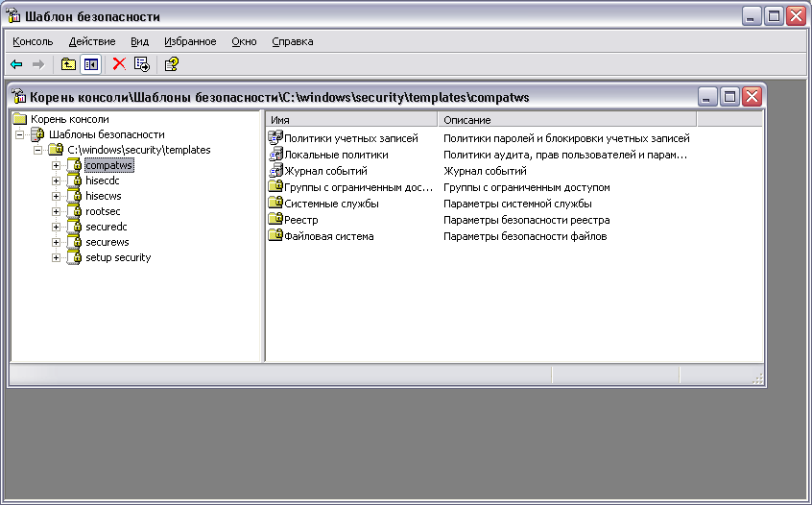Expand the rootsec template node
This screenshot has height=505, width=812.
click(x=56, y=211)
